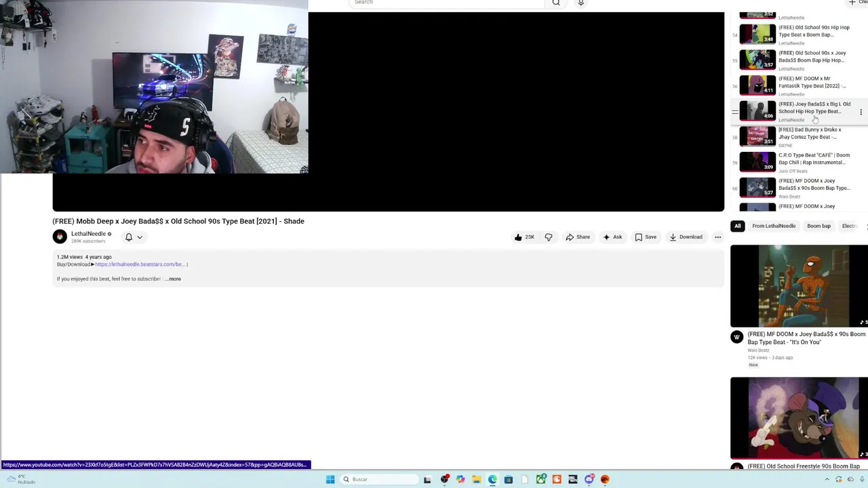Focus the YouTube search field
The image size is (868, 488).
[x=448, y=3]
